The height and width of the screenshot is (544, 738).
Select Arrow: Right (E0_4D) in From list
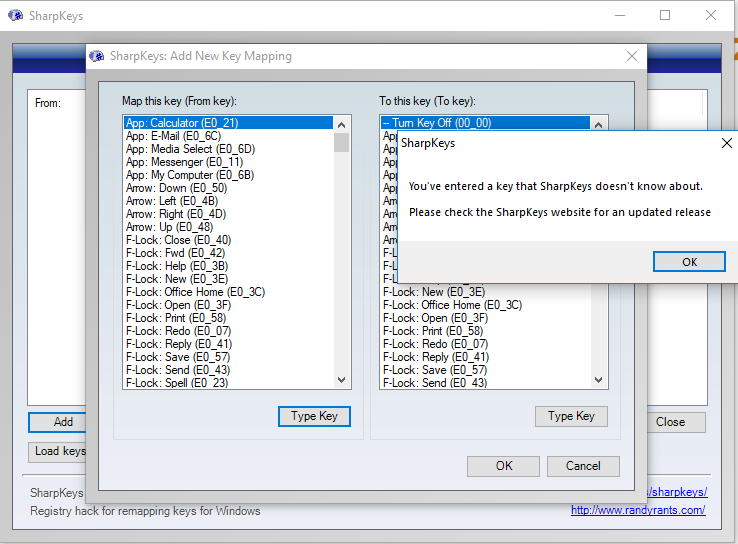point(228,214)
